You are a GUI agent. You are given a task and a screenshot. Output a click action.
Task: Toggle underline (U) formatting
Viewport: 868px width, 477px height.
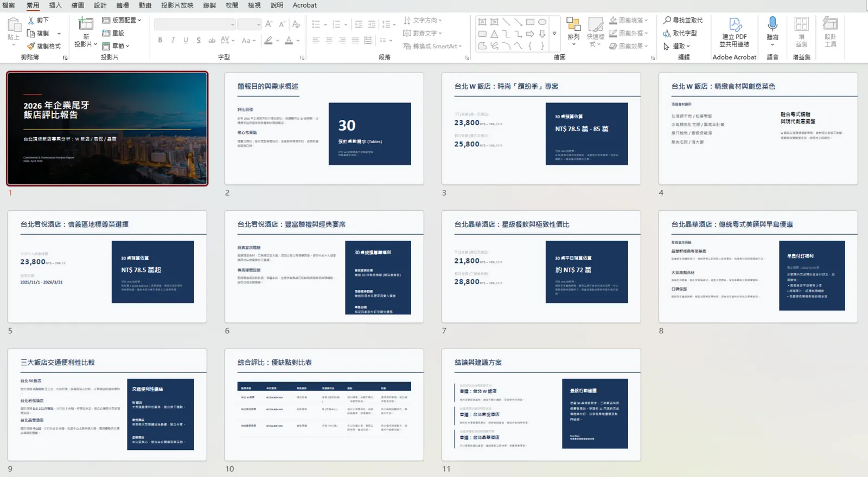[x=186, y=40]
